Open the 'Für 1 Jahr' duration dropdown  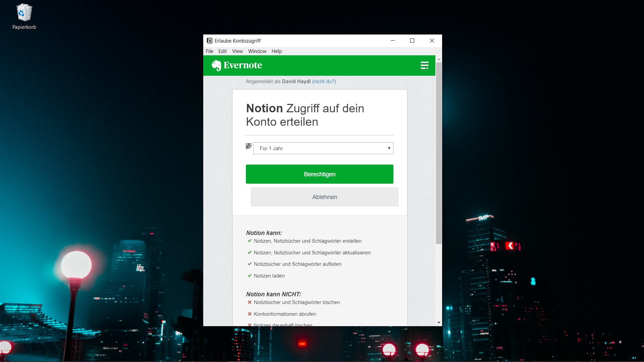tap(323, 148)
